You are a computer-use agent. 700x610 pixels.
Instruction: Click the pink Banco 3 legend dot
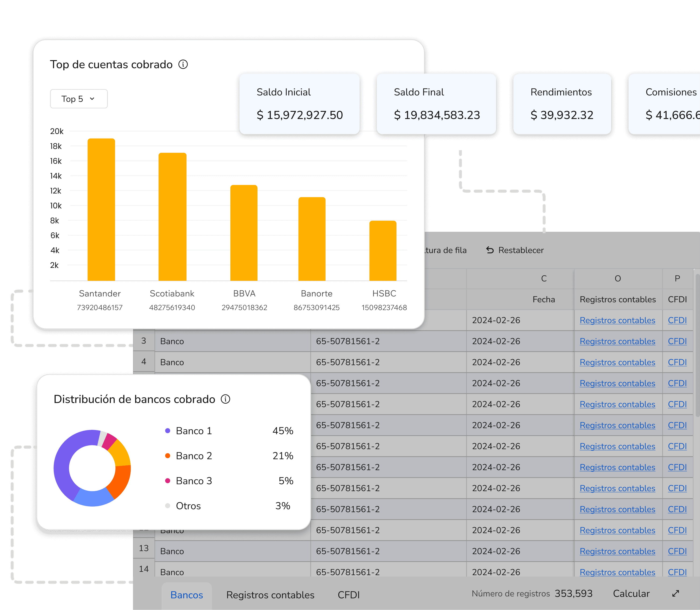(x=167, y=481)
